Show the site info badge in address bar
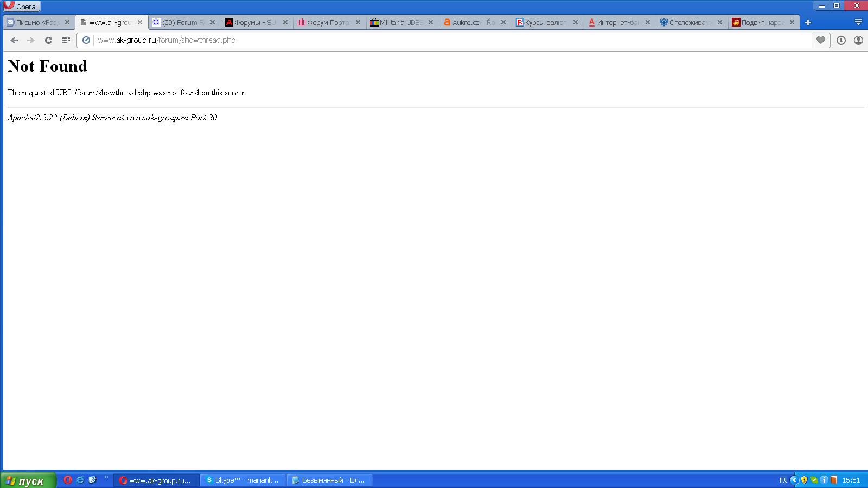 coord(86,40)
